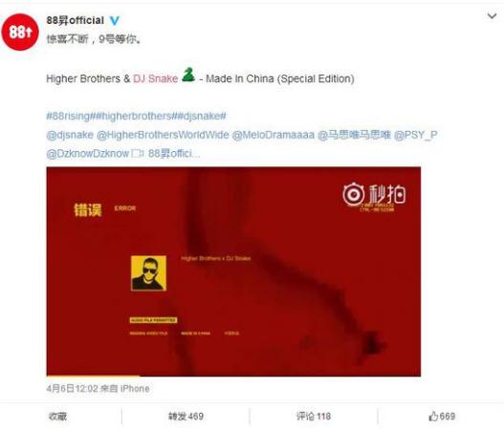504x433 pixels.
Task: Open the @DzknowDzknow mention
Action: click(x=88, y=154)
